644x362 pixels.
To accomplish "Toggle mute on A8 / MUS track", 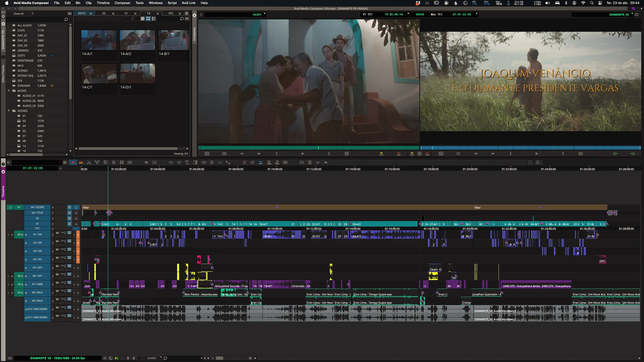I will click(78, 293).
